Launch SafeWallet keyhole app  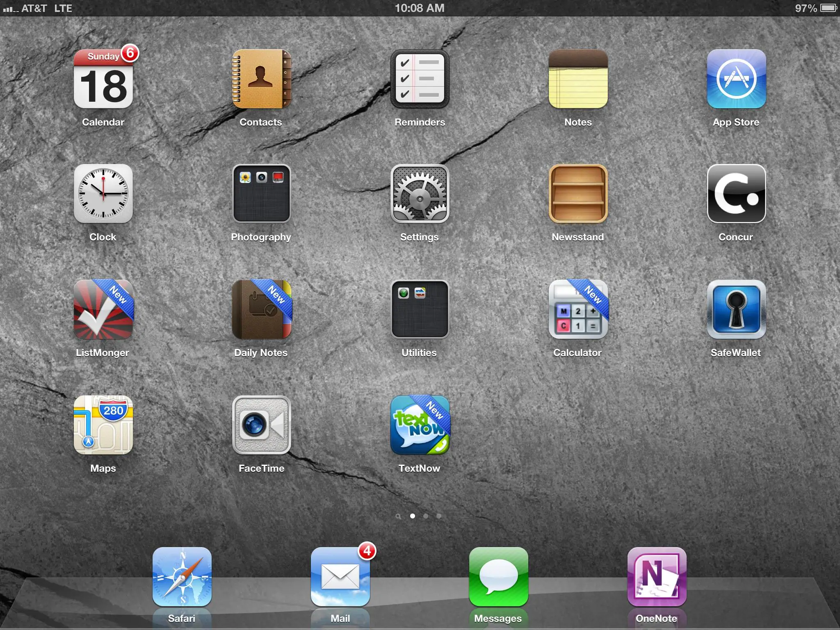[736, 310]
